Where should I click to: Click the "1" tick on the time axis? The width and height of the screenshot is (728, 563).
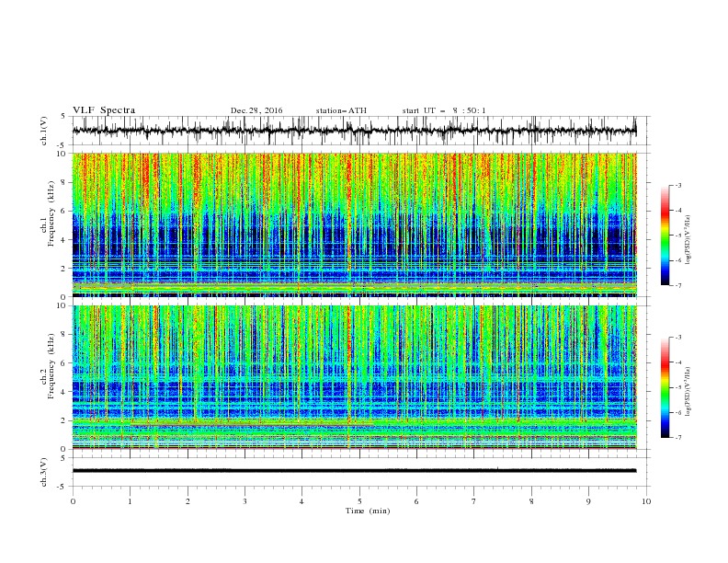point(131,501)
